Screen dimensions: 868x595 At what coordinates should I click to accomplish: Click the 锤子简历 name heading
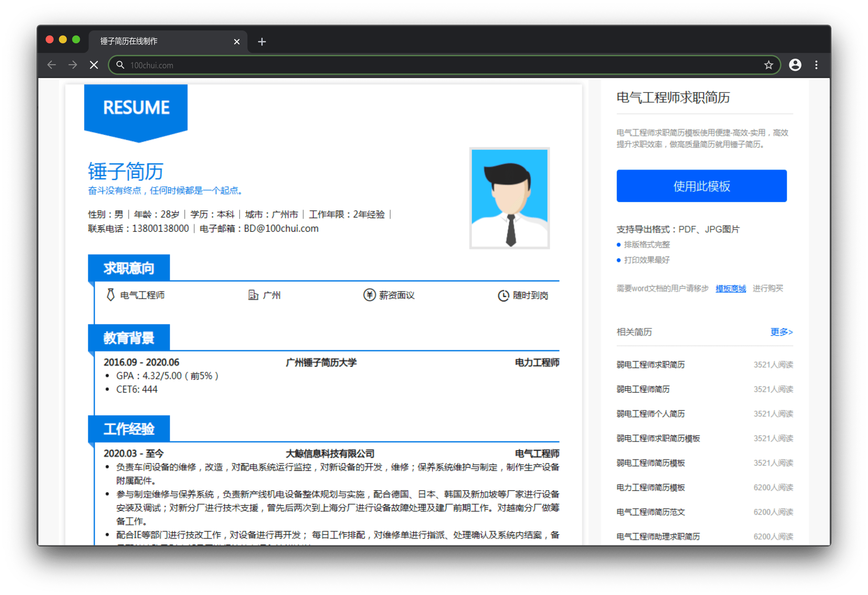[x=125, y=171]
